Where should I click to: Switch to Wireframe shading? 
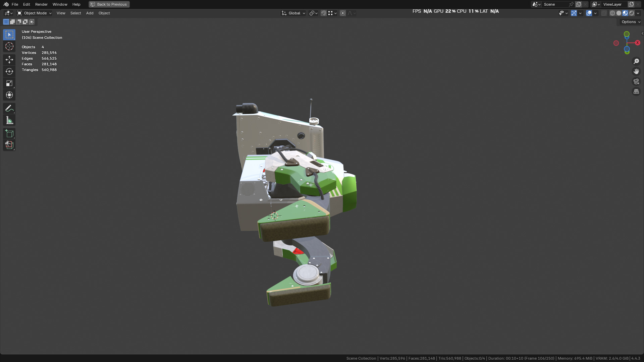click(612, 13)
